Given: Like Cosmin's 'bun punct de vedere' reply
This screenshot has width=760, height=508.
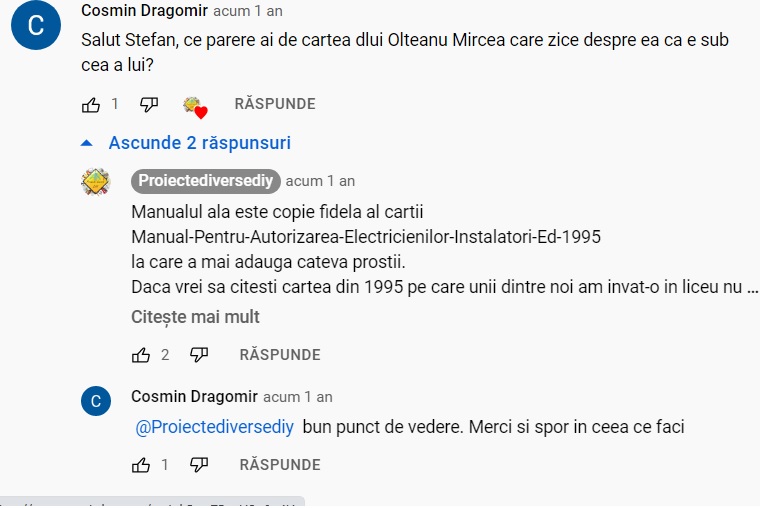Looking at the screenshot, I should (141, 465).
